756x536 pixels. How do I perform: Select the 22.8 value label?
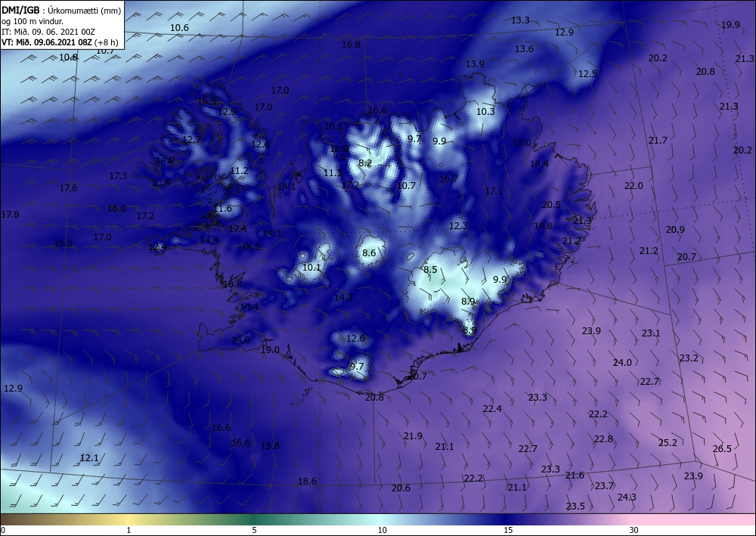[x=603, y=438]
